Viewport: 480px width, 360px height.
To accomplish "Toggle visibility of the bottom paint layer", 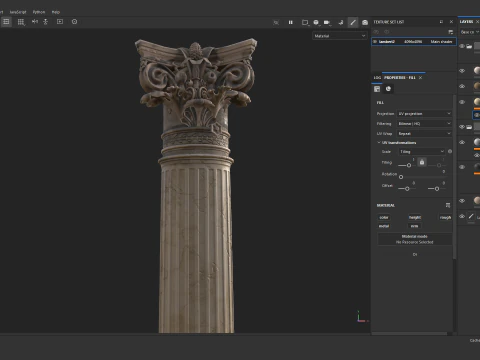I will pos(462,216).
